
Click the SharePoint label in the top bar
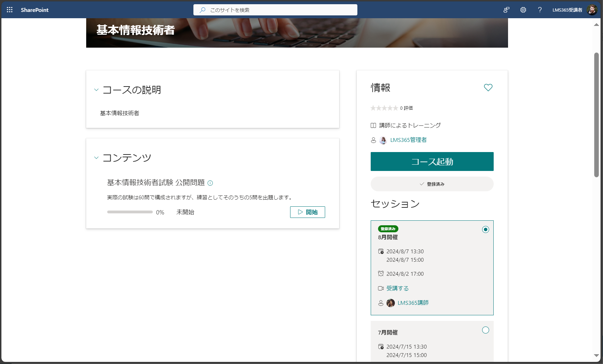35,10
